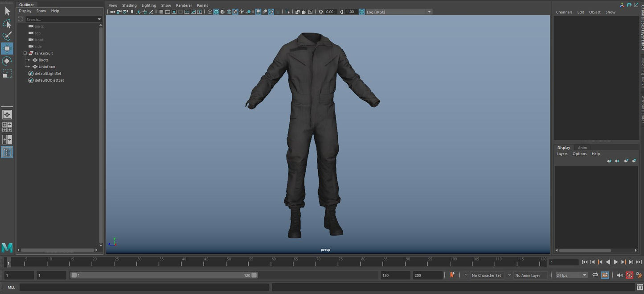Activate the Rotate tool
The image size is (644, 294).
coord(7,61)
